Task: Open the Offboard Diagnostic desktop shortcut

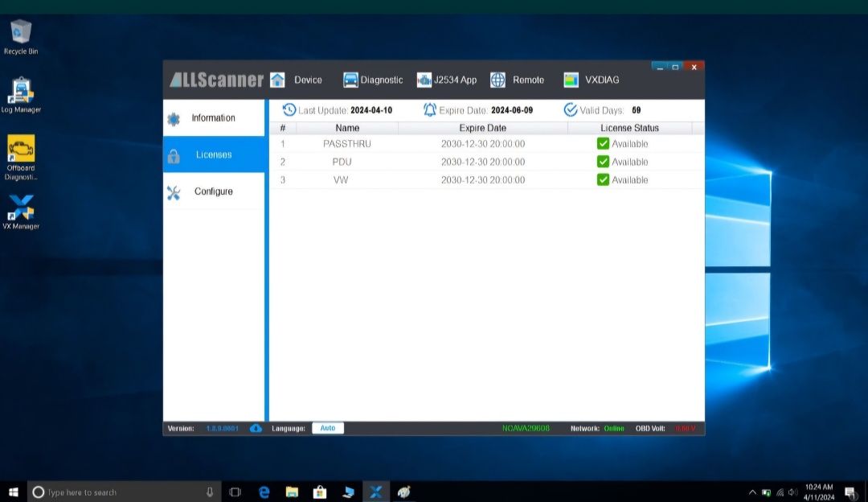Action: [21, 158]
